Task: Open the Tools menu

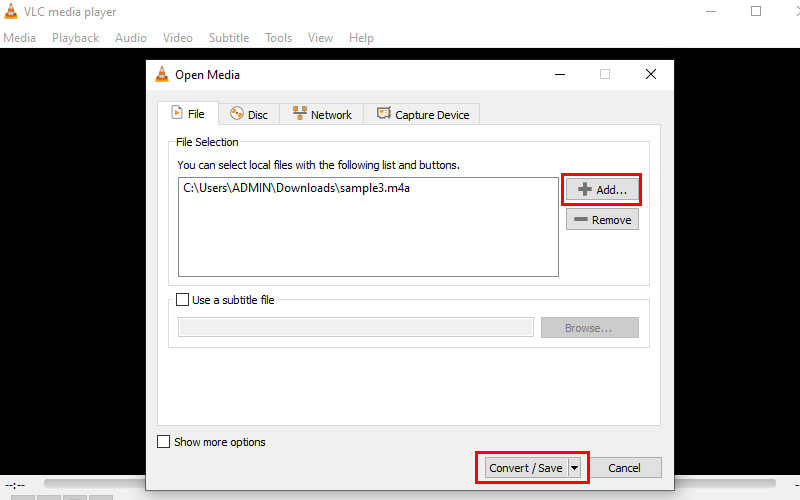Action: (x=278, y=38)
